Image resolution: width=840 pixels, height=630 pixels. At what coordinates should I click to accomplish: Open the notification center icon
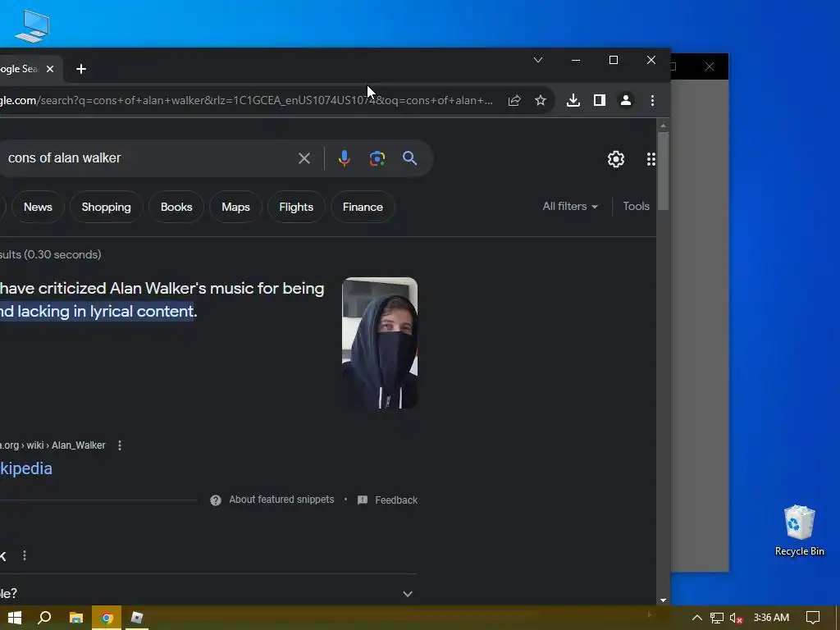[813, 618]
